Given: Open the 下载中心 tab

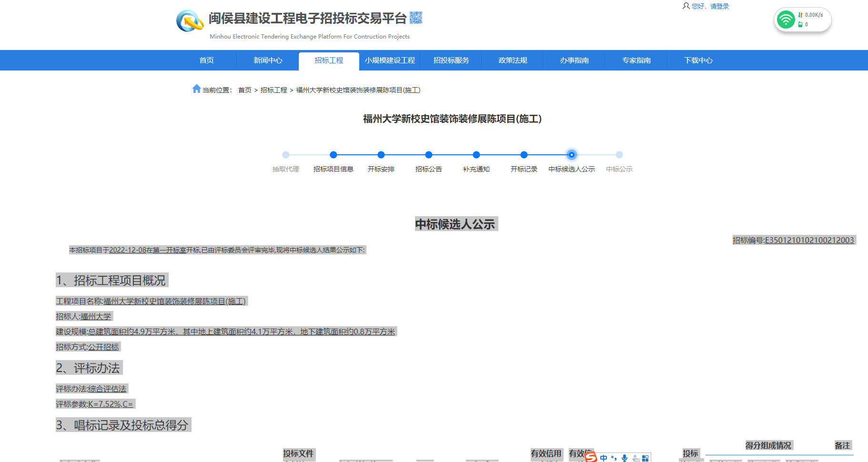Looking at the screenshot, I should coord(698,60).
